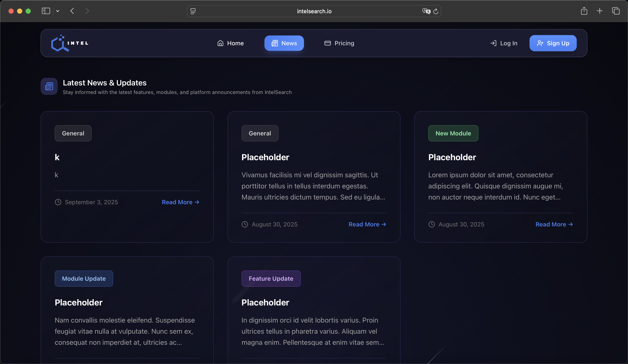
Task: Click the Feature Update tag
Action: point(271,279)
